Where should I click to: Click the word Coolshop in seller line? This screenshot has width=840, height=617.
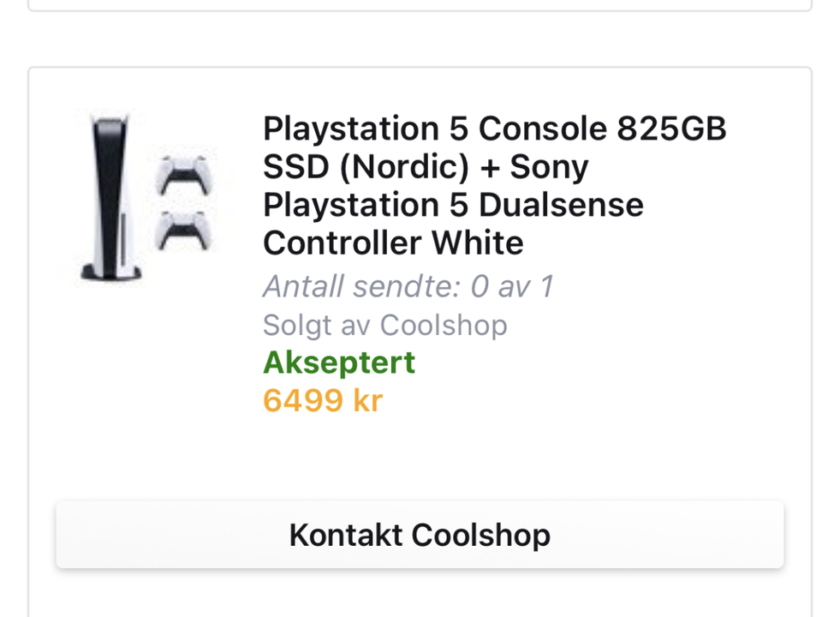tap(444, 325)
